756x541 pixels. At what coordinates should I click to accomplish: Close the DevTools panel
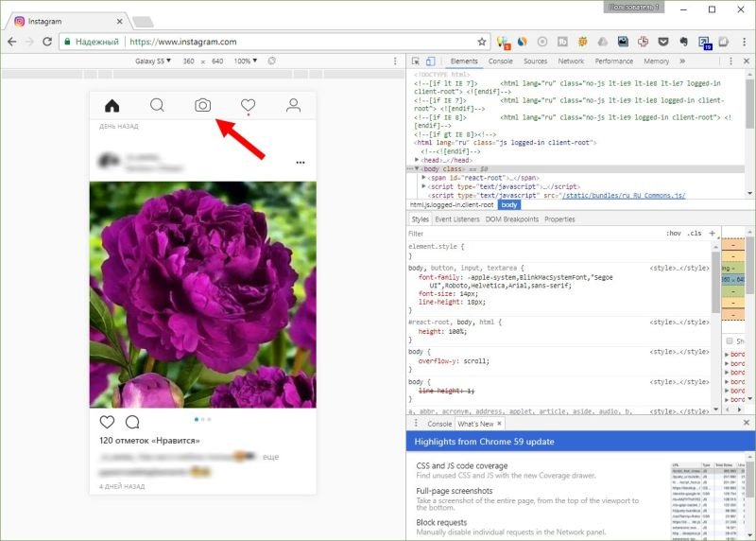747,61
